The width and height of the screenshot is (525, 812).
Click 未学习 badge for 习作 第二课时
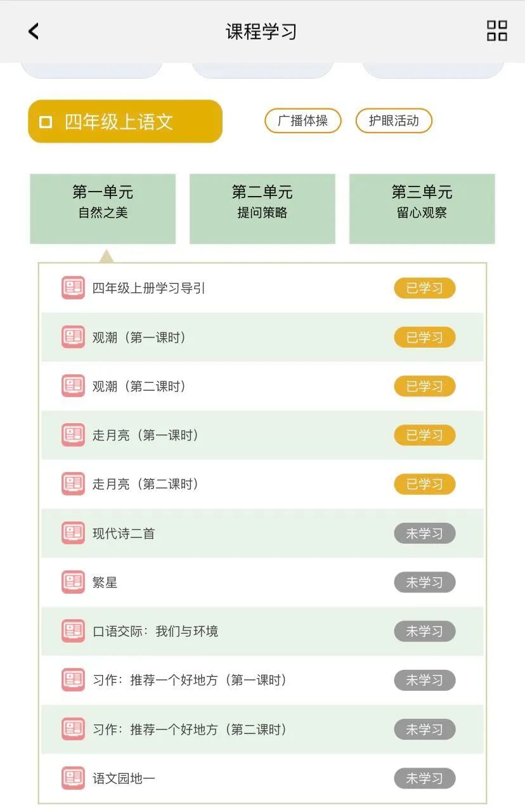point(425,729)
